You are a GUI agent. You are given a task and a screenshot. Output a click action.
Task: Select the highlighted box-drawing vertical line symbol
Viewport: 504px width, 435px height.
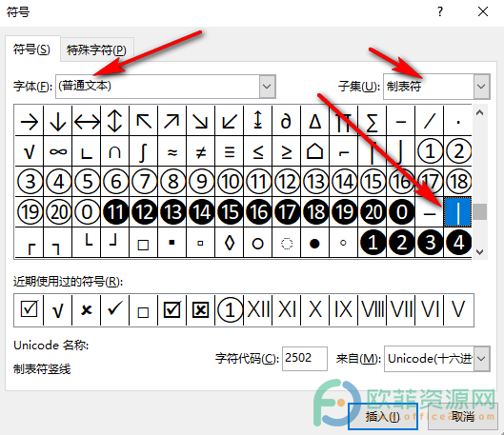458,212
